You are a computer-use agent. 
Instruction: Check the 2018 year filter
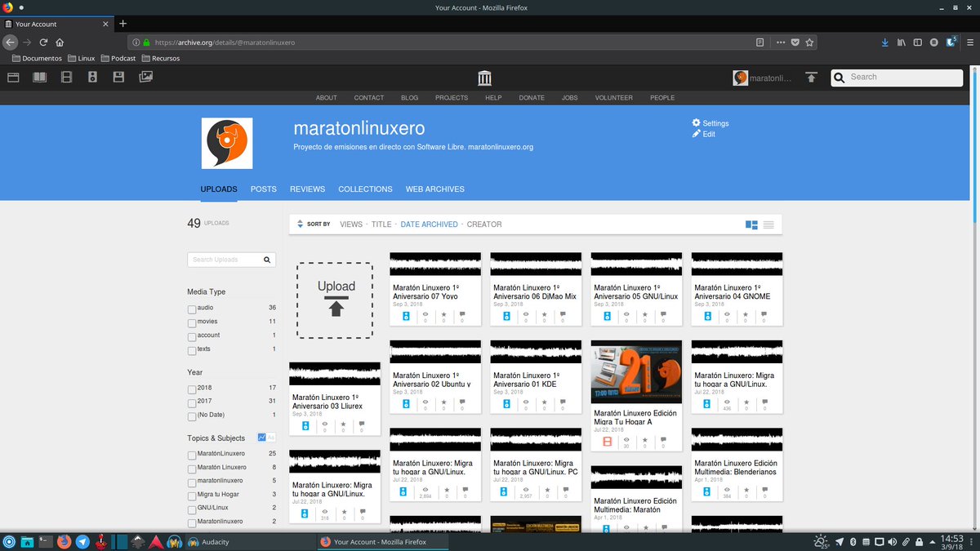coord(192,390)
